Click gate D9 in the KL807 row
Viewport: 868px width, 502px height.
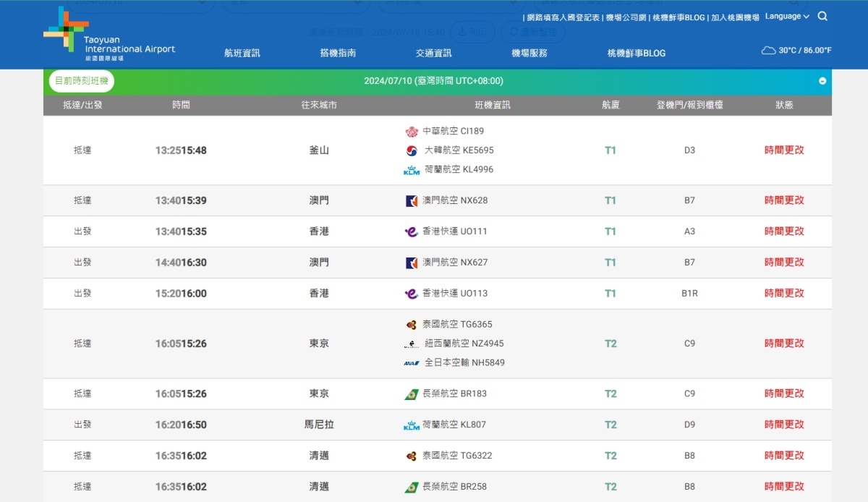(x=689, y=425)
